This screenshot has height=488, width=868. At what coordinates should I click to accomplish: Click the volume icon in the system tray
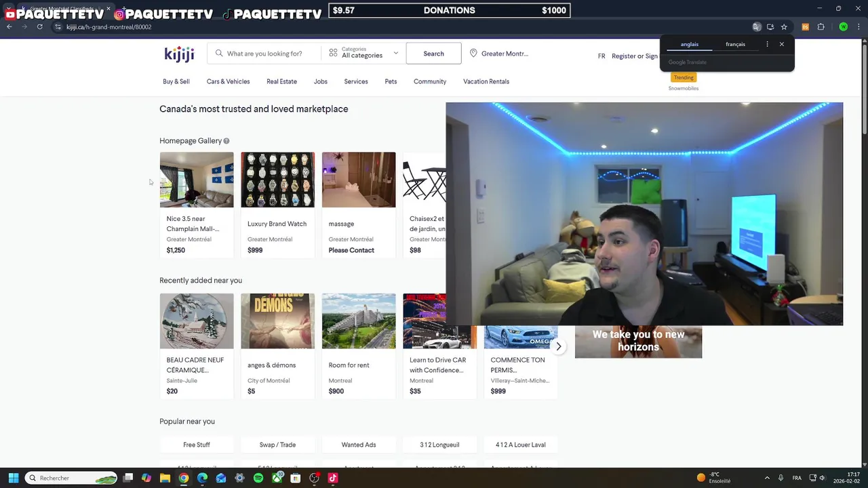click(x=823, y=478)
